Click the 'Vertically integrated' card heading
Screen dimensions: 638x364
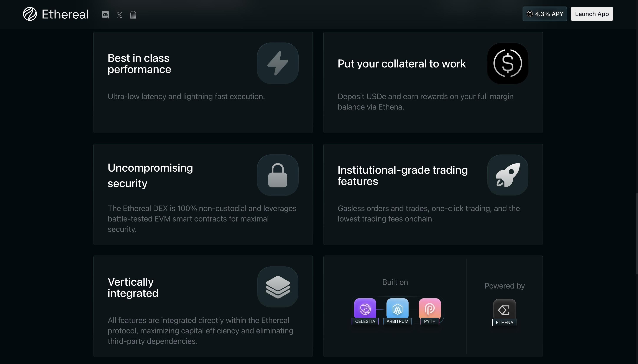click(x=133, y=287)
